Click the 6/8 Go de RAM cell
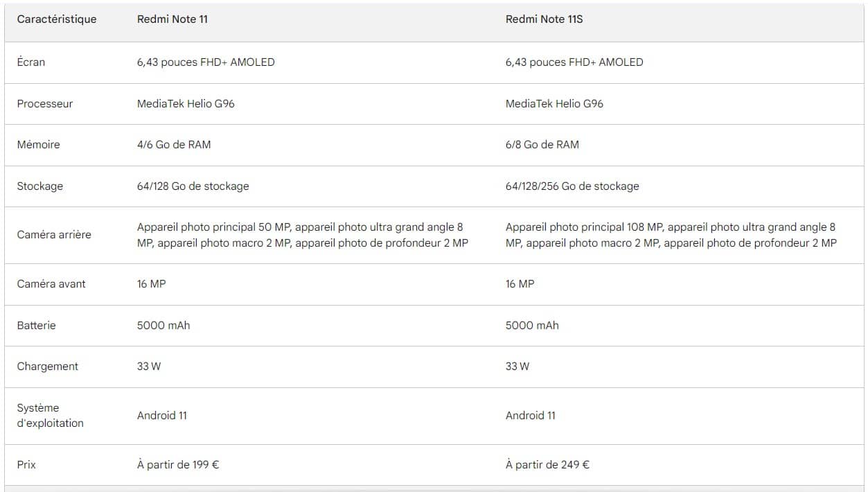The height and width of the screenshot is (492, 868). (542, 145)
